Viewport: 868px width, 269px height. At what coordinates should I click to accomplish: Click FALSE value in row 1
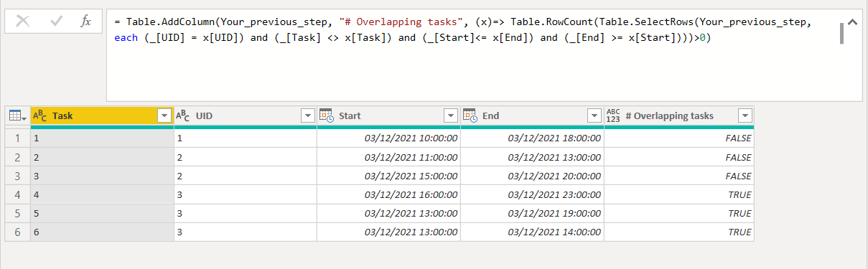738,138
